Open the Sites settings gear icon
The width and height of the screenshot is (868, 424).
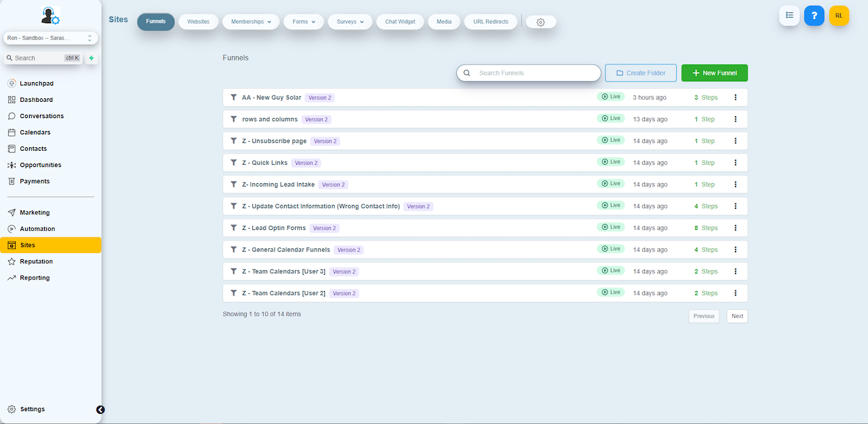[x=540, y=22]
